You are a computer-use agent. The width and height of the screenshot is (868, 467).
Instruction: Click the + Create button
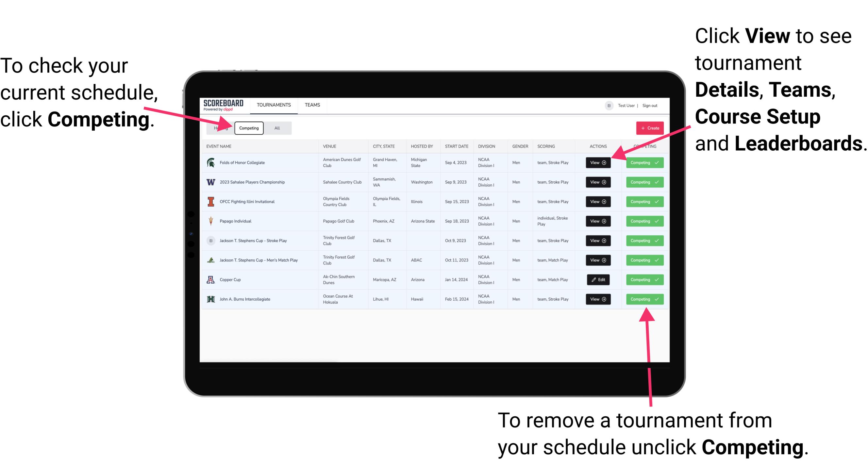click(648, 128)
